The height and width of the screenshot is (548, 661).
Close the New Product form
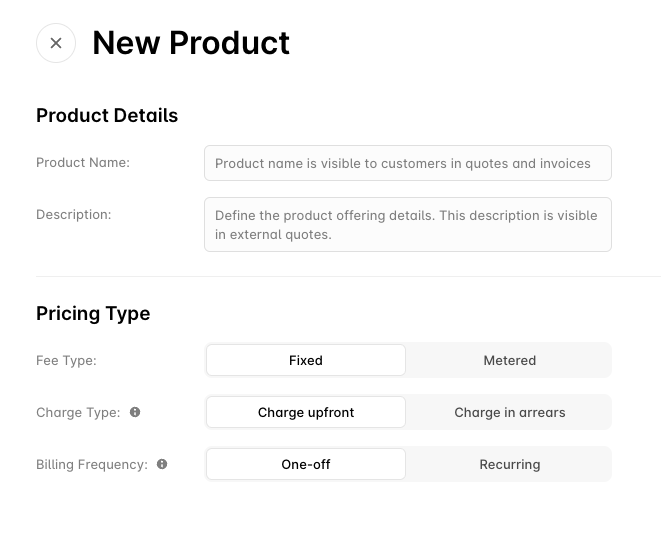tap(56, 43)
